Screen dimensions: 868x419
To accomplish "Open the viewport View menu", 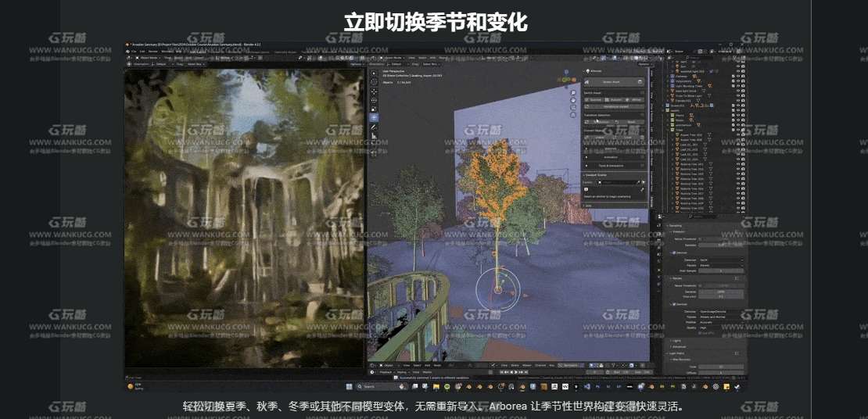I will (x=412, y=58).
